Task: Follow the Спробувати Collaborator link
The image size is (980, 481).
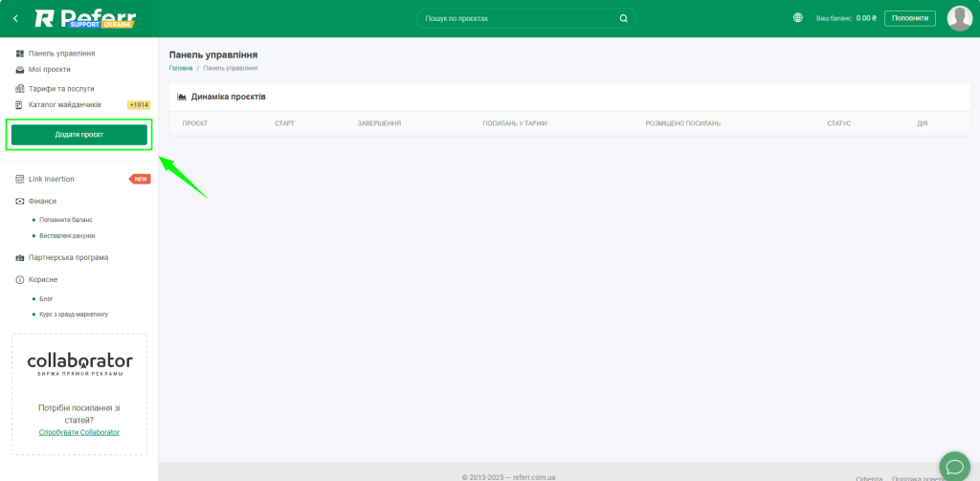Action: 79,432
